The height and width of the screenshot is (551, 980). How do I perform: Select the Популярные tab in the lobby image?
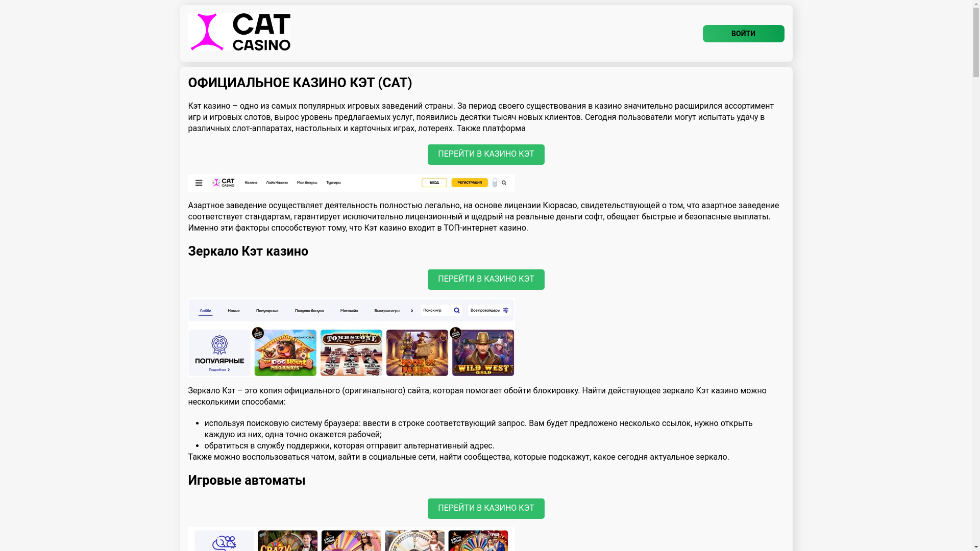267,311
